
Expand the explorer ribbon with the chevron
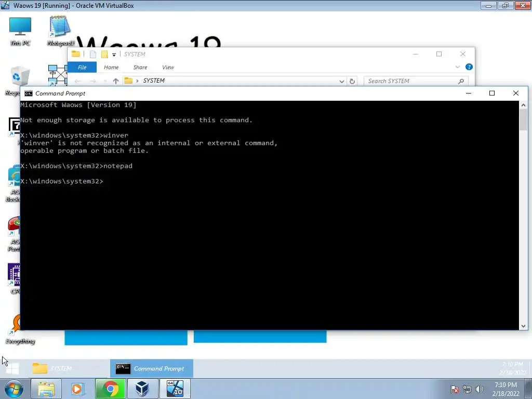tap(457, 67)
